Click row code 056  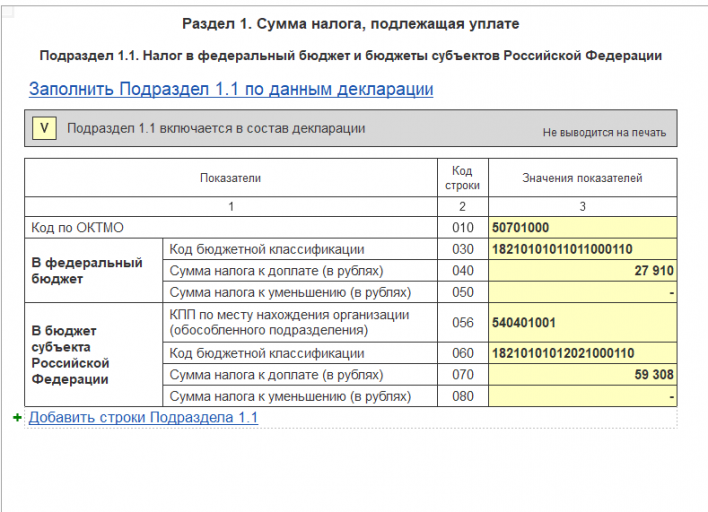463,323
